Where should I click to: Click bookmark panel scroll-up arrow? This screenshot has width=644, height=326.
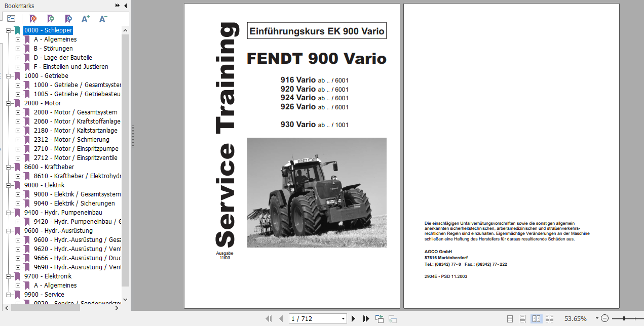pyautogui.click(x=126, y=30)
